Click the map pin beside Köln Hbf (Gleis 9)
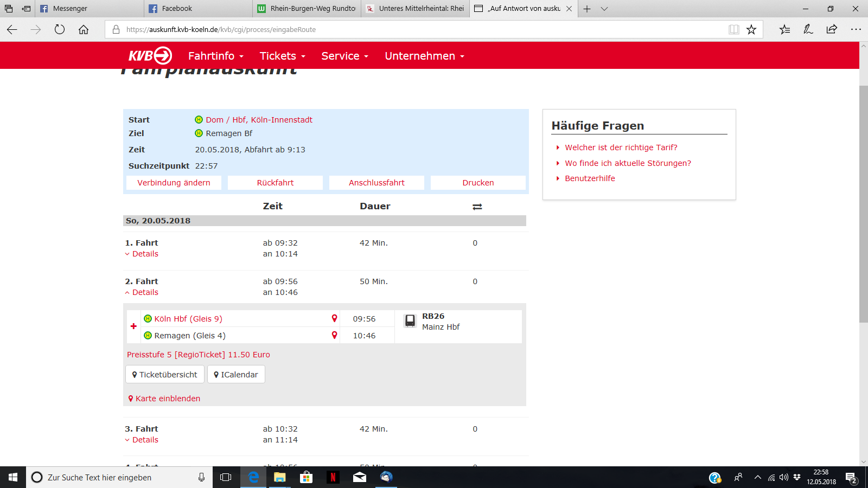The height and width of the screenshot is (488, 868). click(334, 318)
